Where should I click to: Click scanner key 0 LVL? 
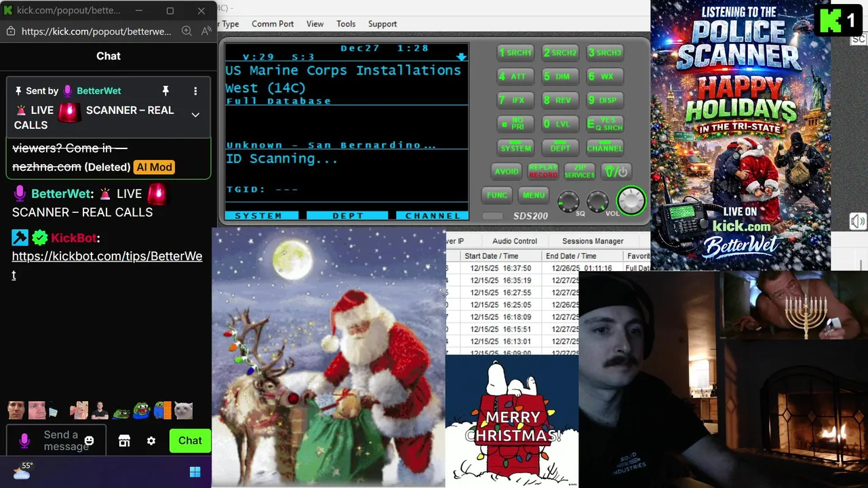tap(559, 124)
